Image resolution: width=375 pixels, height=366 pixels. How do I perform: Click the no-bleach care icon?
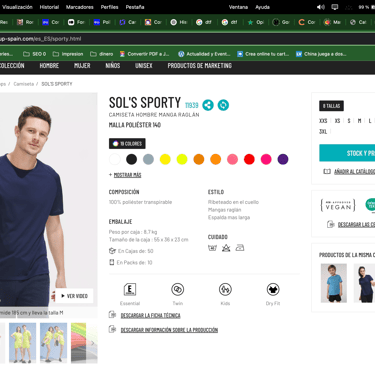226,248
